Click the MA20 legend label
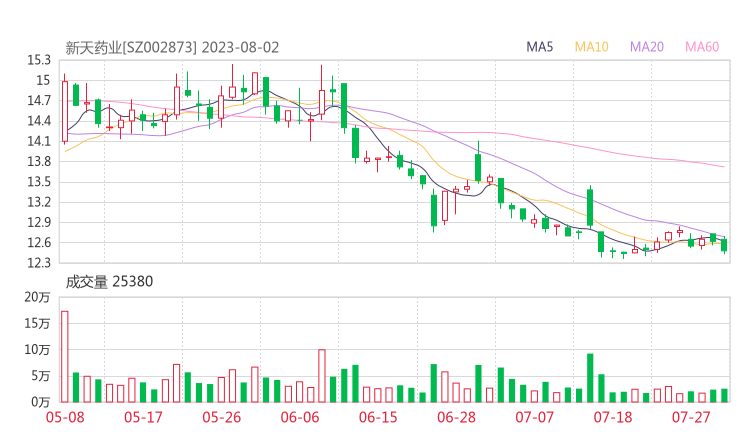 (647, 47)
